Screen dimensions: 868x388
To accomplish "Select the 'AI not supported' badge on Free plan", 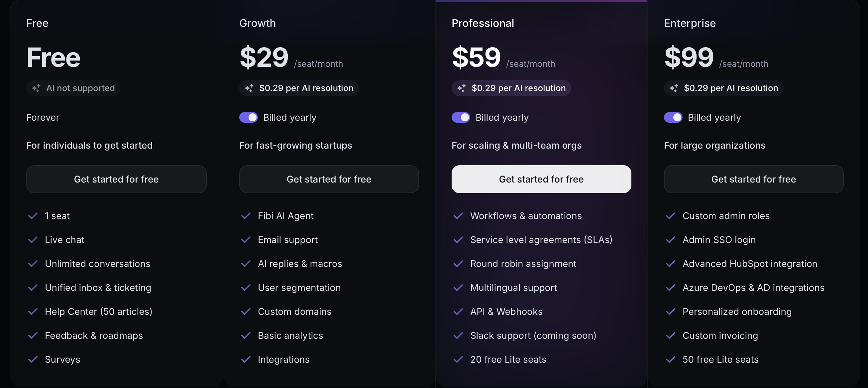I will click(73, 88).
